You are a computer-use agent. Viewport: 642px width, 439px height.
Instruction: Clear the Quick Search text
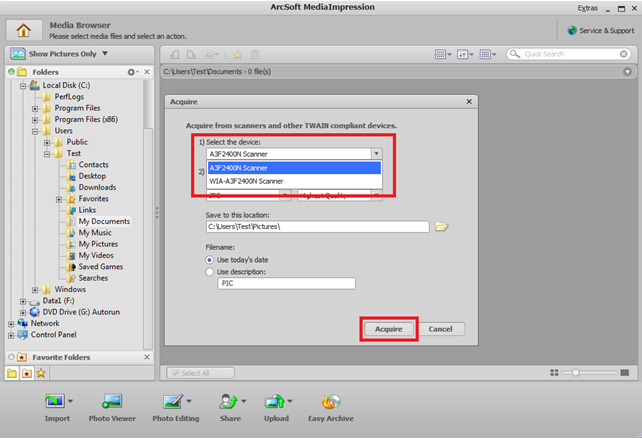tap(624, 54)
